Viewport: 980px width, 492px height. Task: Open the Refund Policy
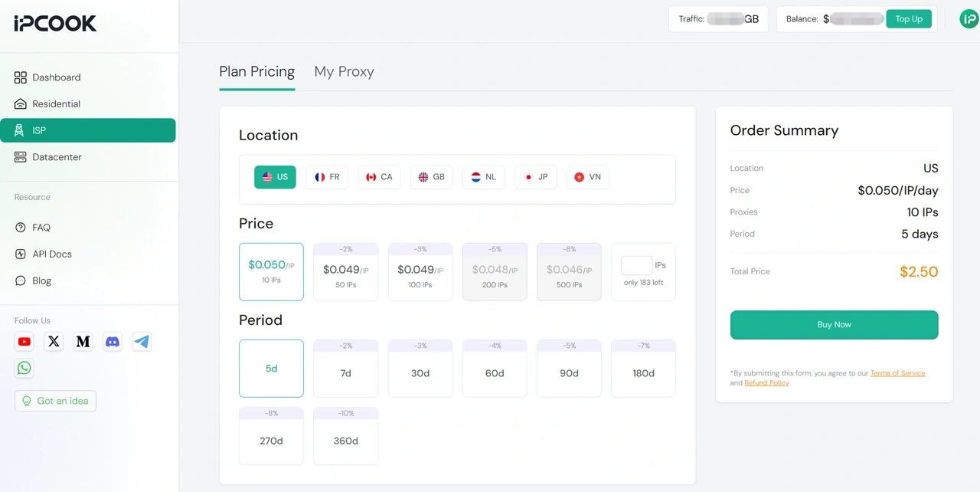coord(766,382)
